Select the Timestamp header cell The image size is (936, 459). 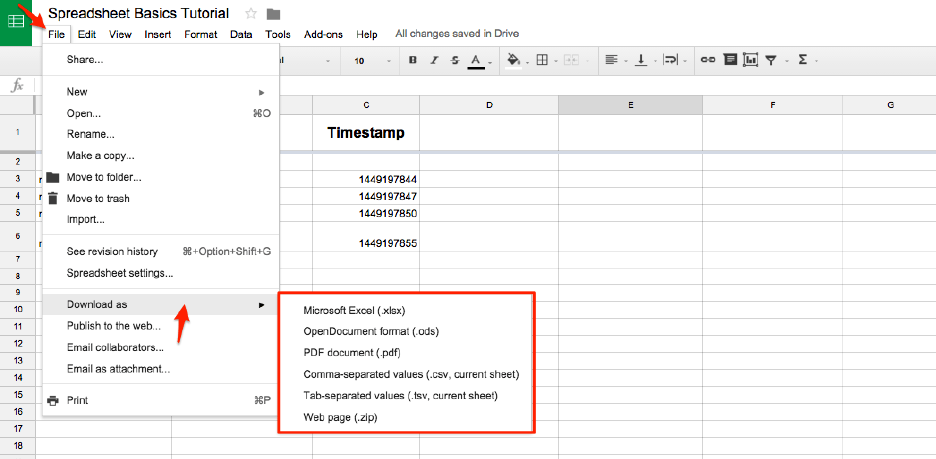366,133
